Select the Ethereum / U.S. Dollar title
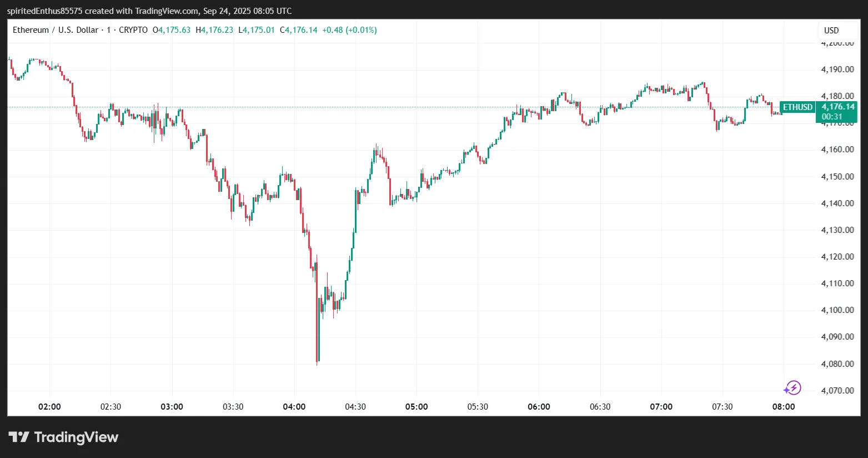 pyautogui.click(x=56, y=30)
